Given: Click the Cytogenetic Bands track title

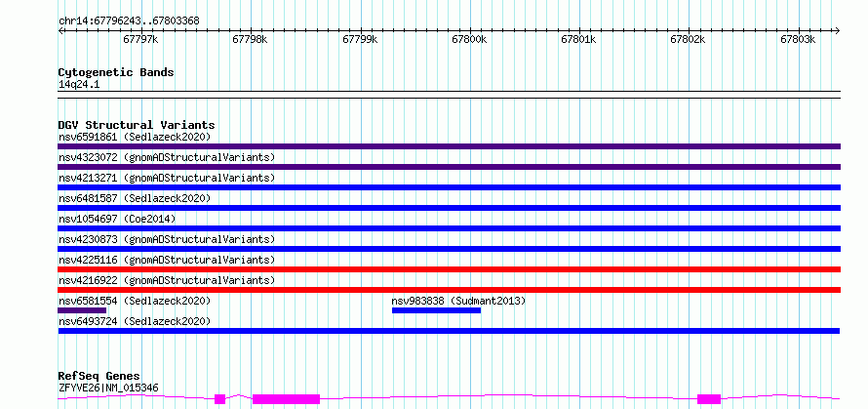Looking at the screenshot, I should [x=116, y=72].
